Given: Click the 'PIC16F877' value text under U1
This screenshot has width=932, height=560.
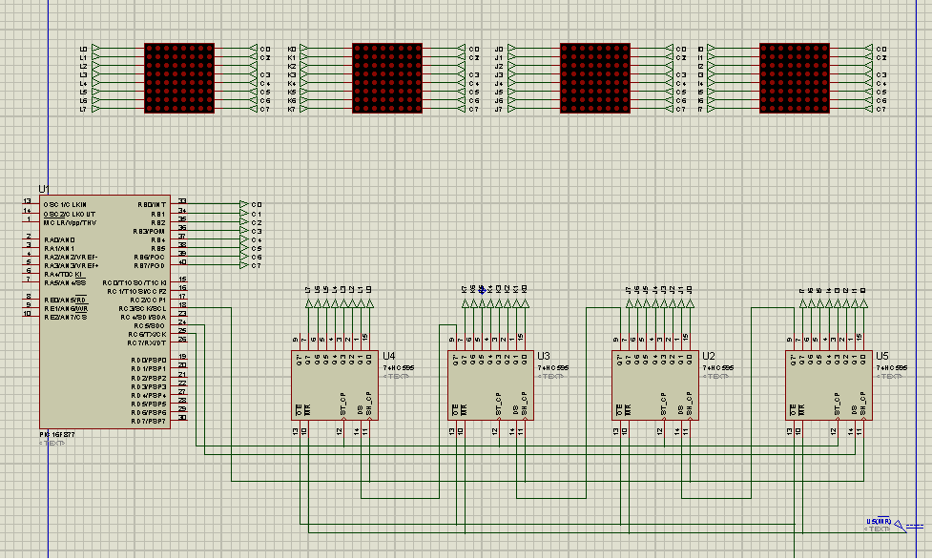Looking at the screenshot, I should (x=57, y=435).
